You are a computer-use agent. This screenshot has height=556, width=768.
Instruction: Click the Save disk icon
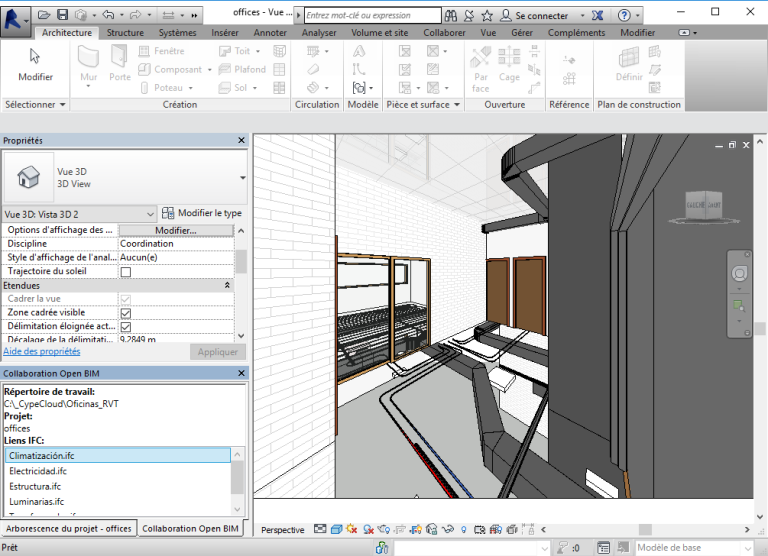coord(62,15)
